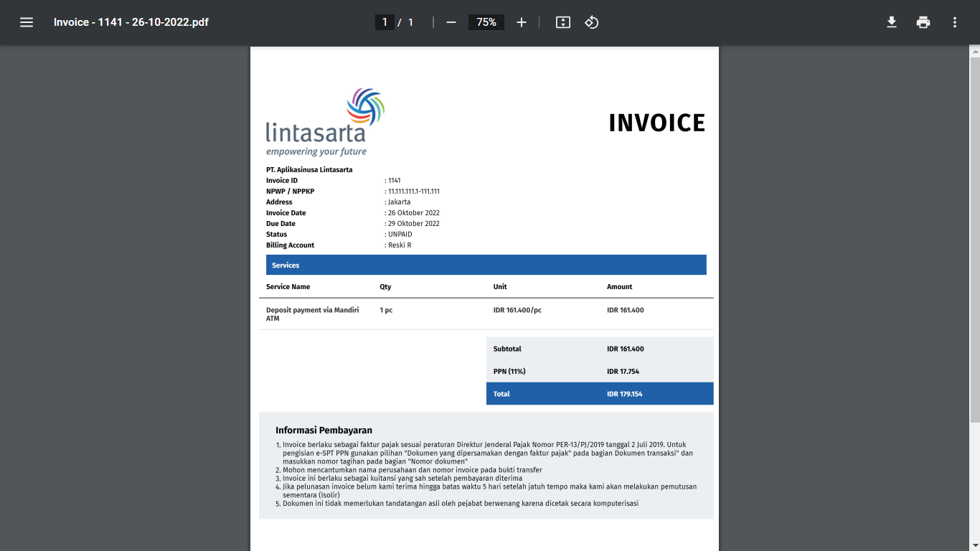
Task: Click the zoom out minus button
Action: [x=451, y=22]
